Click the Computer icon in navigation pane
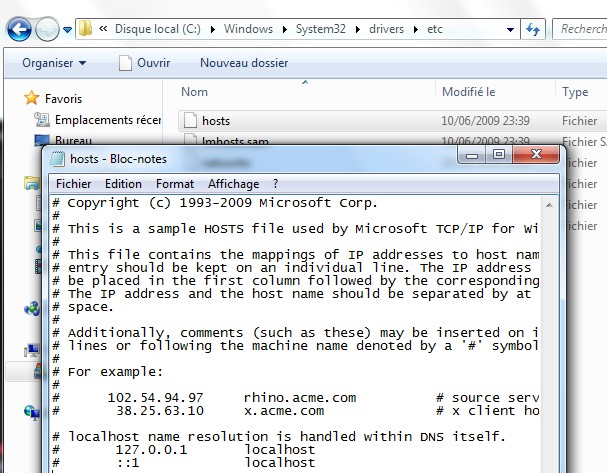Image resolution: width=607 pixels, height=473 pixels. pyautogui.click(x=32, y=350)
